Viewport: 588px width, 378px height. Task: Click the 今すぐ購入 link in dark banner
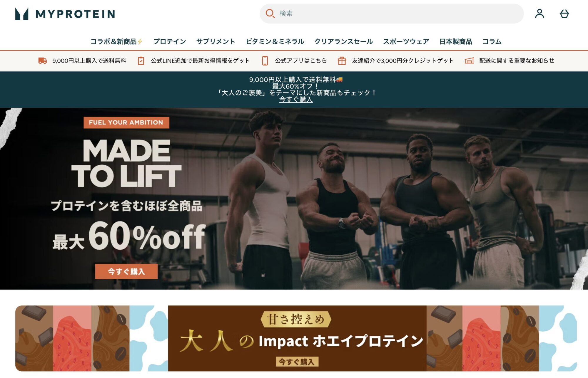(296, 100)
